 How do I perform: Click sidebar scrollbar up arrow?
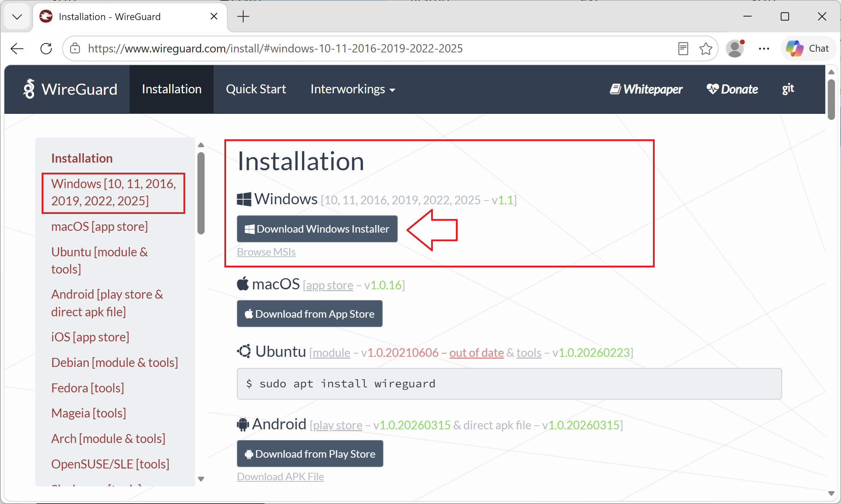201,145
